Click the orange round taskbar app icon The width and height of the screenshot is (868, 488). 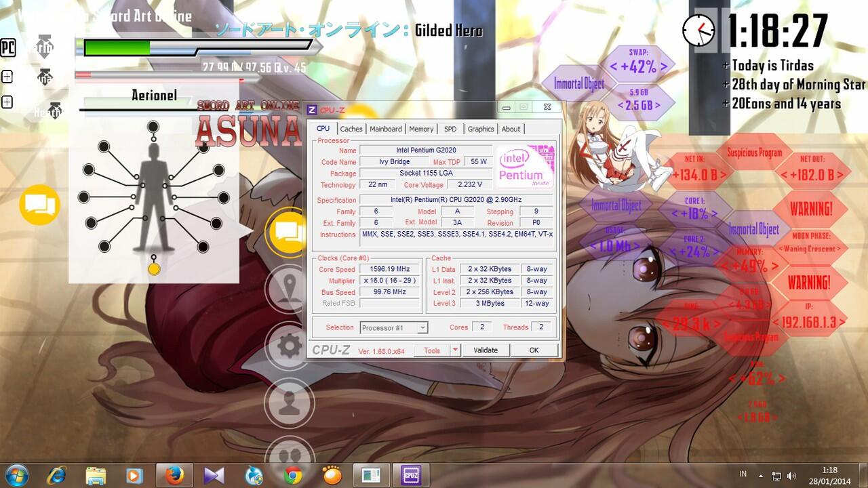[x=332, y=475]
